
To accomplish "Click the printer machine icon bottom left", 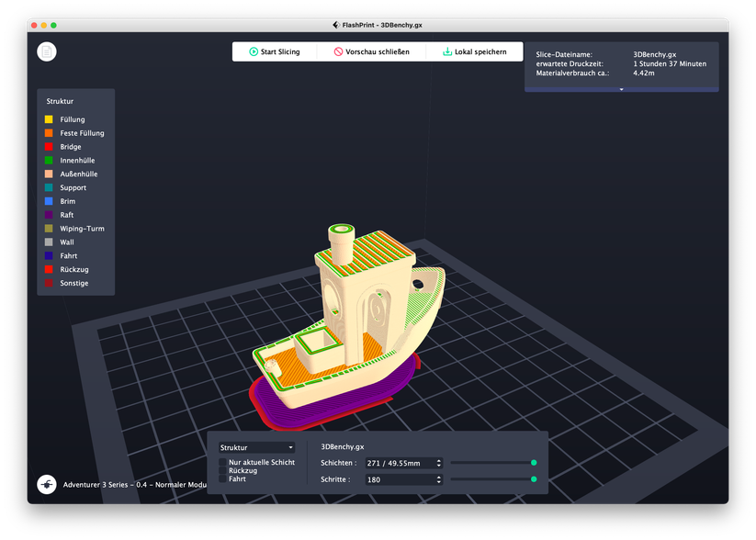I will 46,484.
